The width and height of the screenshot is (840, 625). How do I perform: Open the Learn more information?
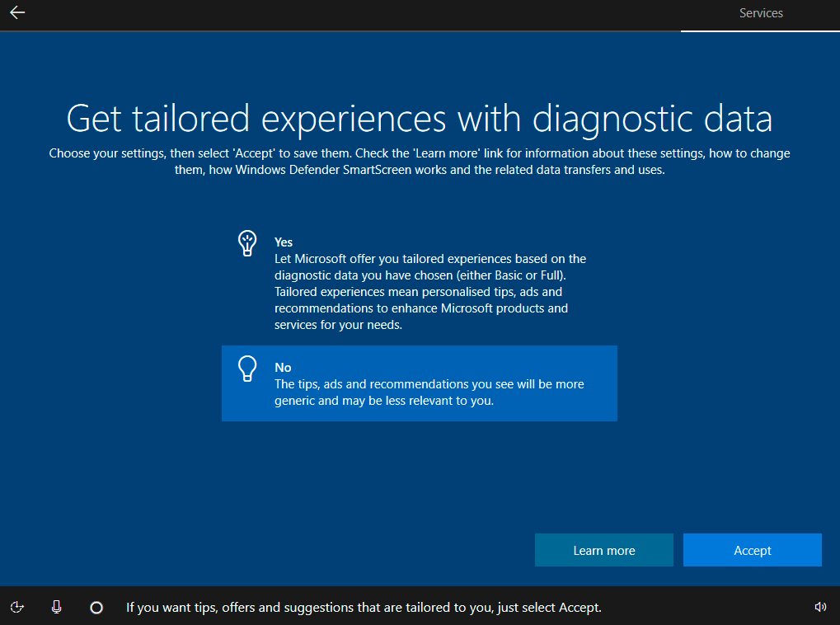coord(603,550)
